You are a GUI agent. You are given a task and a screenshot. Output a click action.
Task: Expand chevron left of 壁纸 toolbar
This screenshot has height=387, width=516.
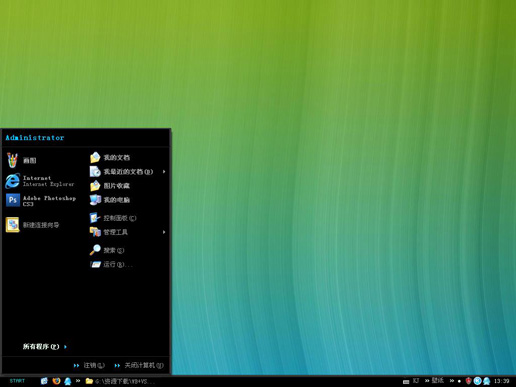[x=427, y=381]
